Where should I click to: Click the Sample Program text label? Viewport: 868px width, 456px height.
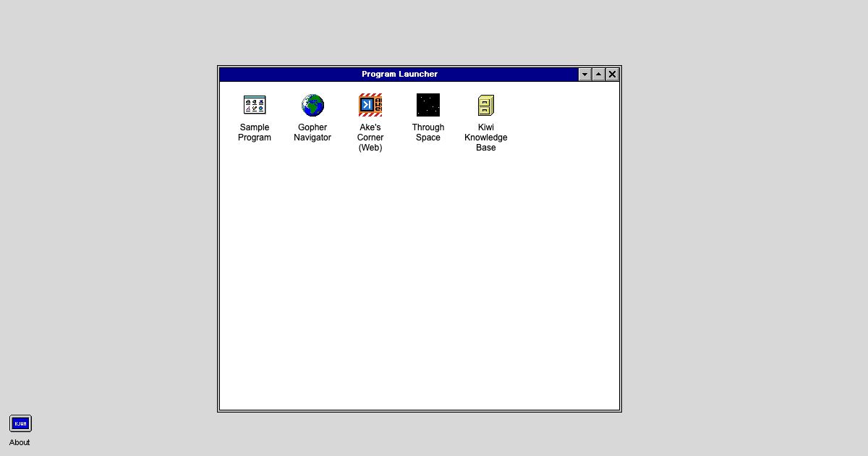(255, 132)
